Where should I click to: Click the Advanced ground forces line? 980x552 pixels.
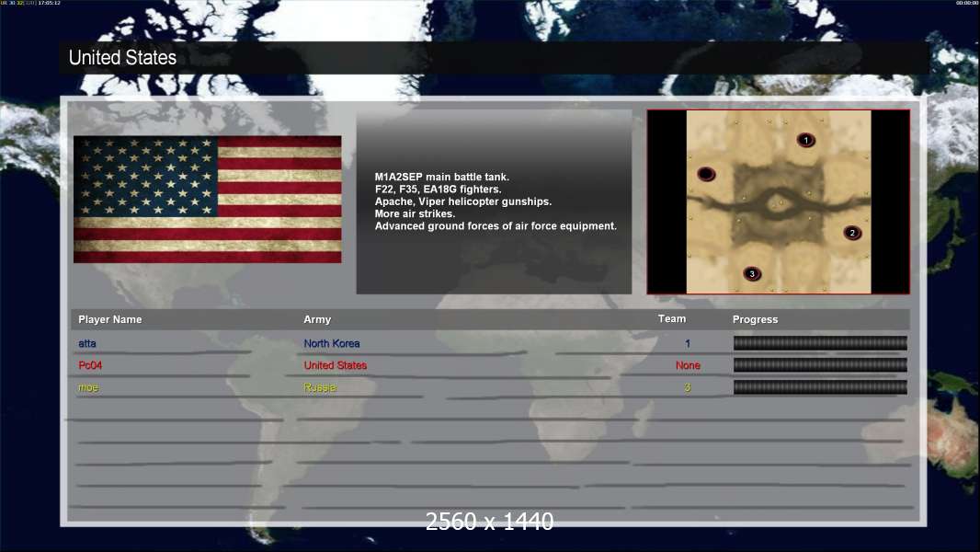click(x=496, y=225)
